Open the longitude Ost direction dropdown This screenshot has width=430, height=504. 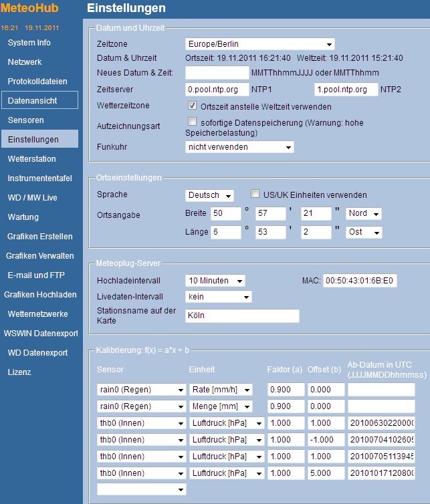[x=364, y=233]
